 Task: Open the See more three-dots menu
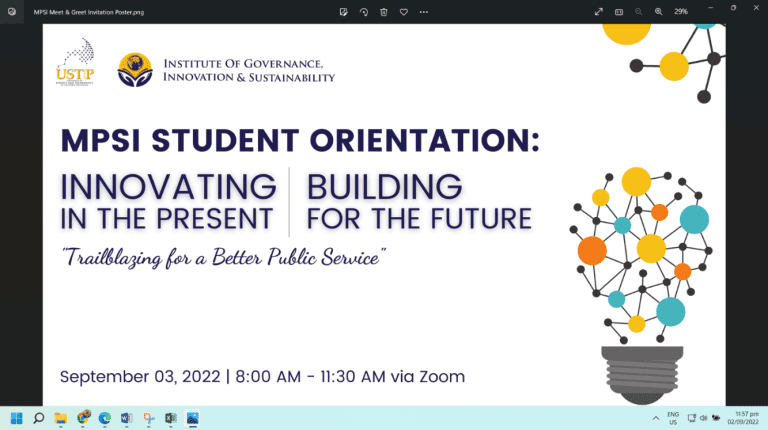point(424,11)
